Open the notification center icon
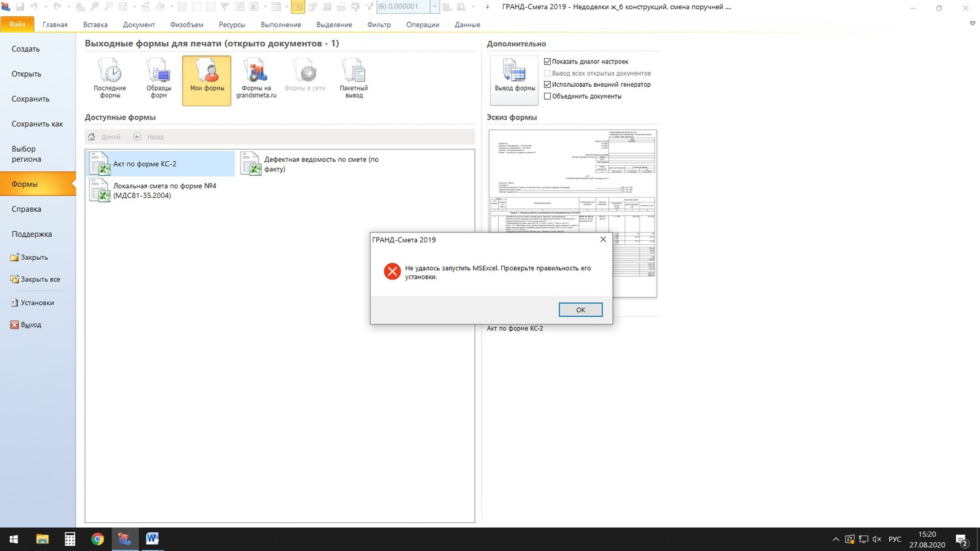Viewport: 980px width, 551px height. (962, 540)
